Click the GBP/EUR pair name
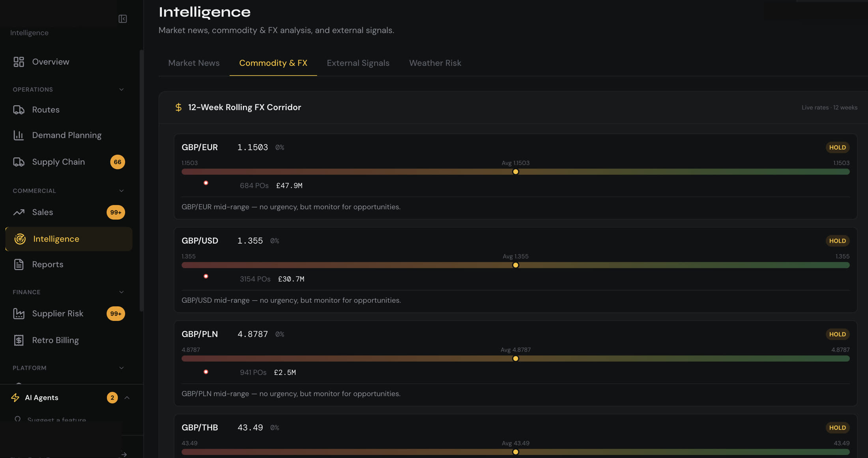The image size is (868, 458). point(200,147)
